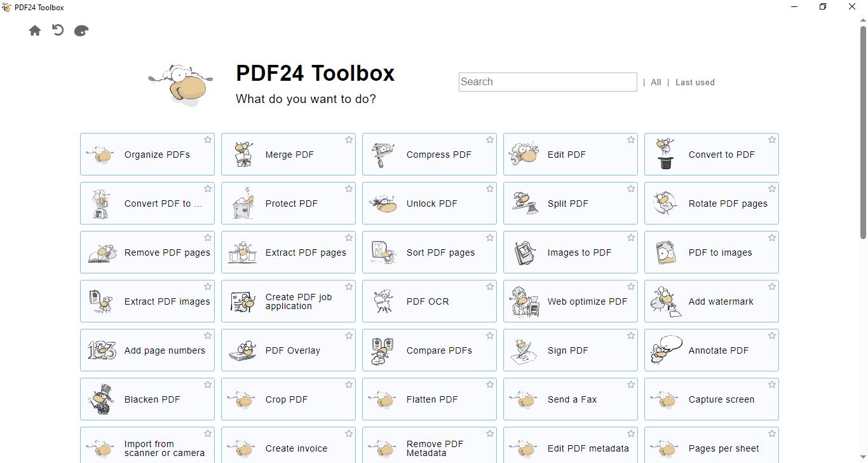Show All tools filter
Screen dimensions: 868x463
[656, 82]
